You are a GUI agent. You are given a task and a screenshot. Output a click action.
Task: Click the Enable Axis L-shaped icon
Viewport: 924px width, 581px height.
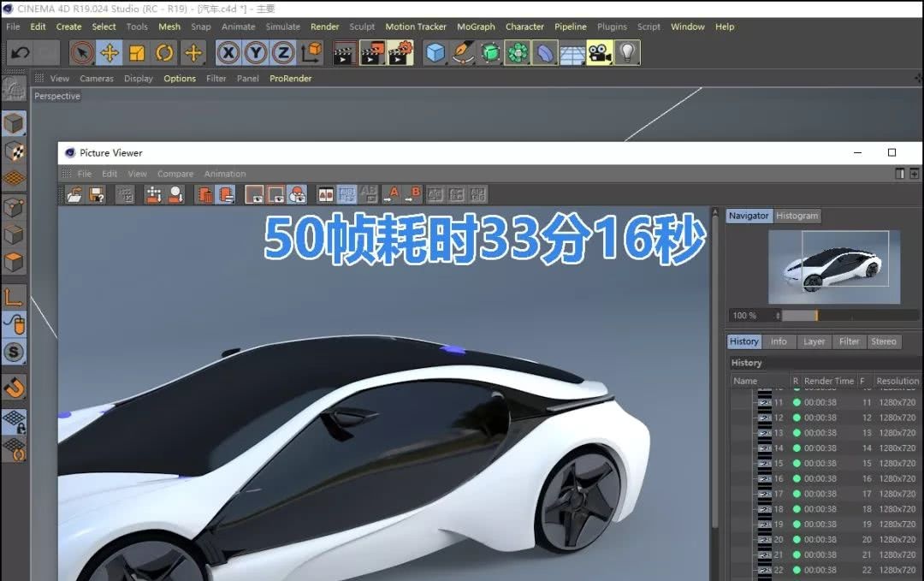coord(14,297)
